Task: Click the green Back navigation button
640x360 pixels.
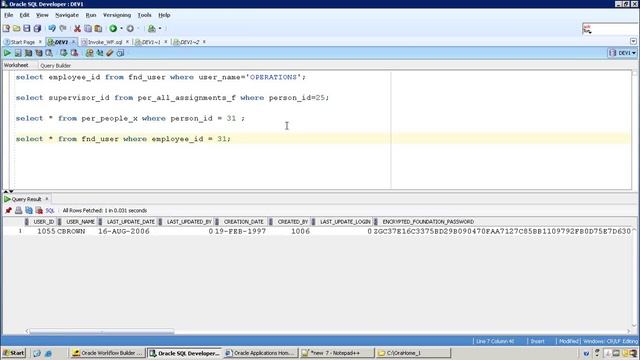Action: click(113, 28)
